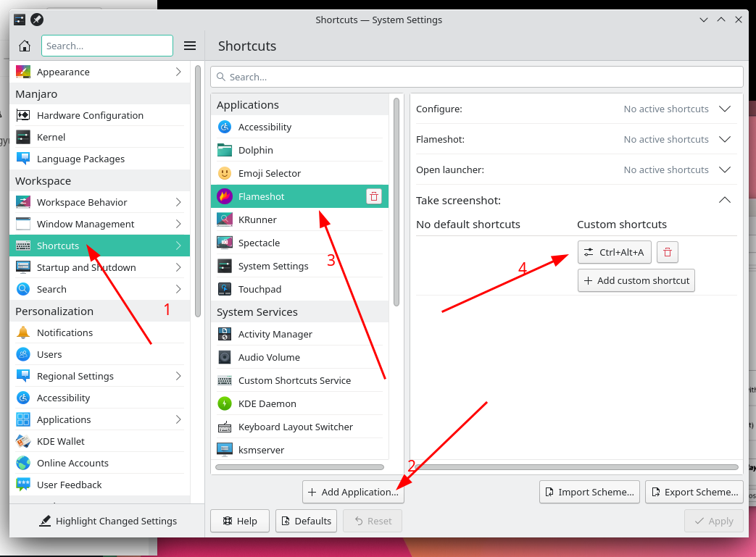756x557 pixels.
Task: Click the User Feedback icon
Action: (x=23, y=485)
